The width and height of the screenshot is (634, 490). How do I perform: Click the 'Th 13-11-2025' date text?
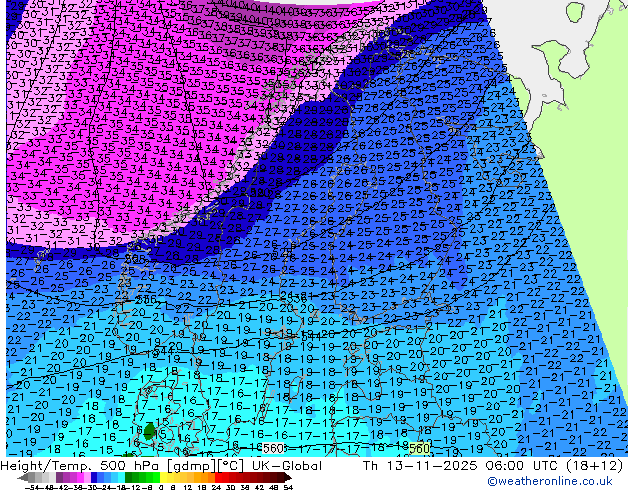coord(420,466)
